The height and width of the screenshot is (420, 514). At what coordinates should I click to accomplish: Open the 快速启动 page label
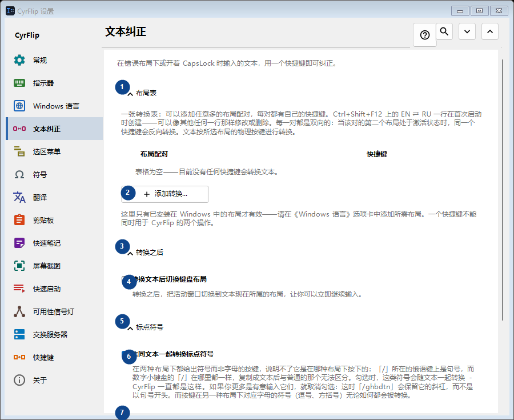[47, 289]
